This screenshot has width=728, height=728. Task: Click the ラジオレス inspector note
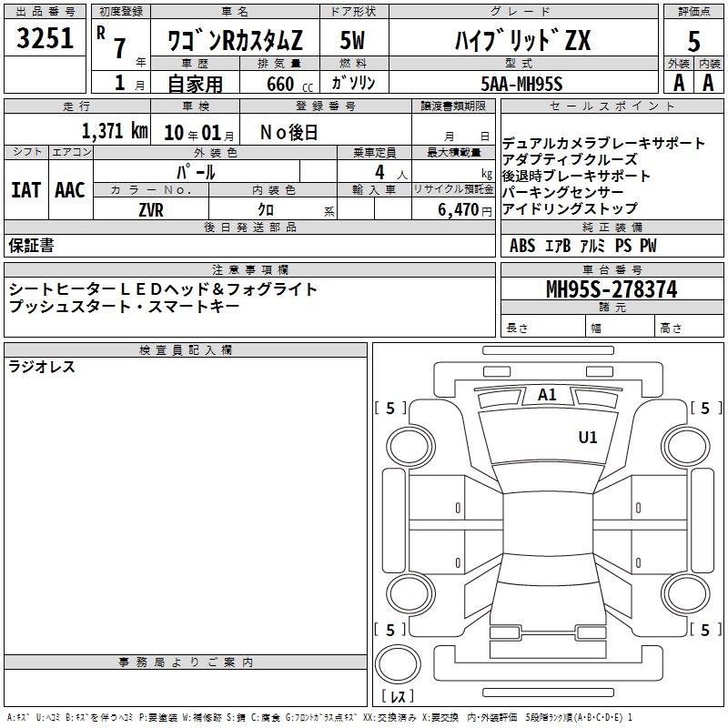click(x=42, y=368)
